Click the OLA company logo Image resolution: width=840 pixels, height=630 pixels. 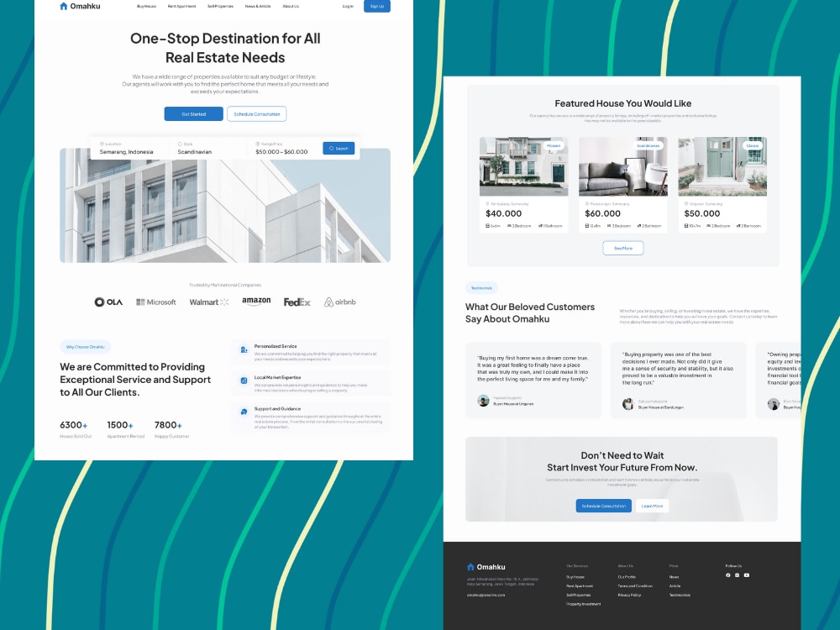[108, 302]
